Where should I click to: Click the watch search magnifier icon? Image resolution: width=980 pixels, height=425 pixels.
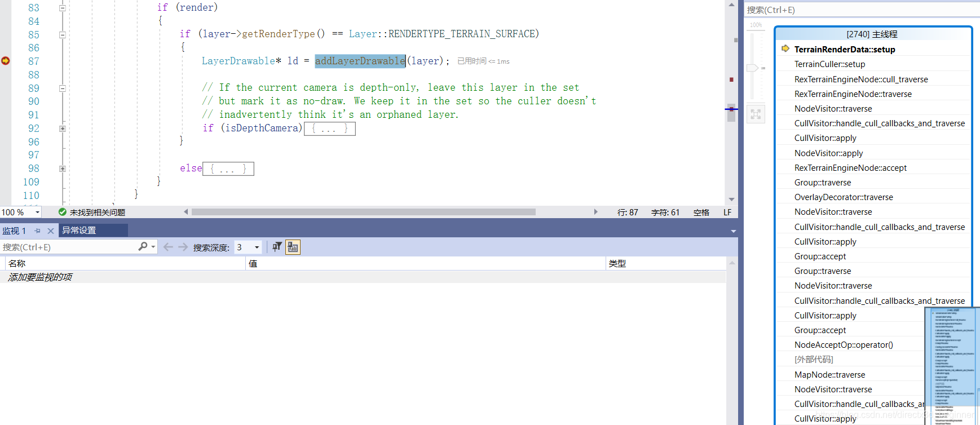pyautogui.click(x=143, y=246)
